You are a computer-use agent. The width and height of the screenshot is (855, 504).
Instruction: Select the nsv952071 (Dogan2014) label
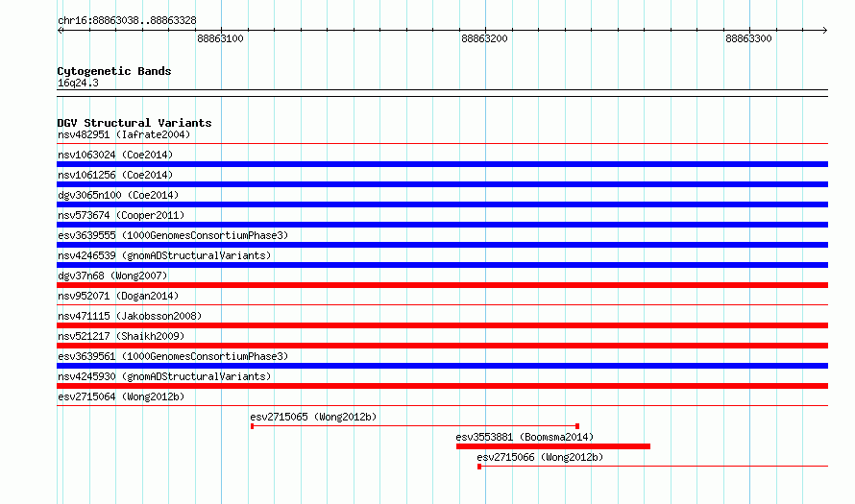(x=118, y=296)
